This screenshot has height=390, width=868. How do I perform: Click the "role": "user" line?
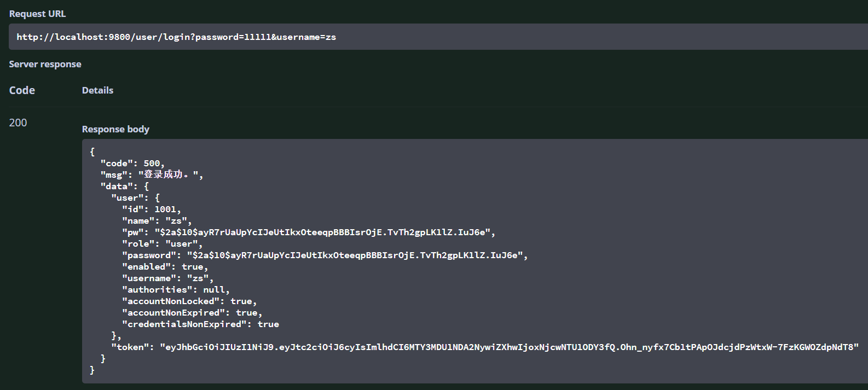click(x=162, y=244)
